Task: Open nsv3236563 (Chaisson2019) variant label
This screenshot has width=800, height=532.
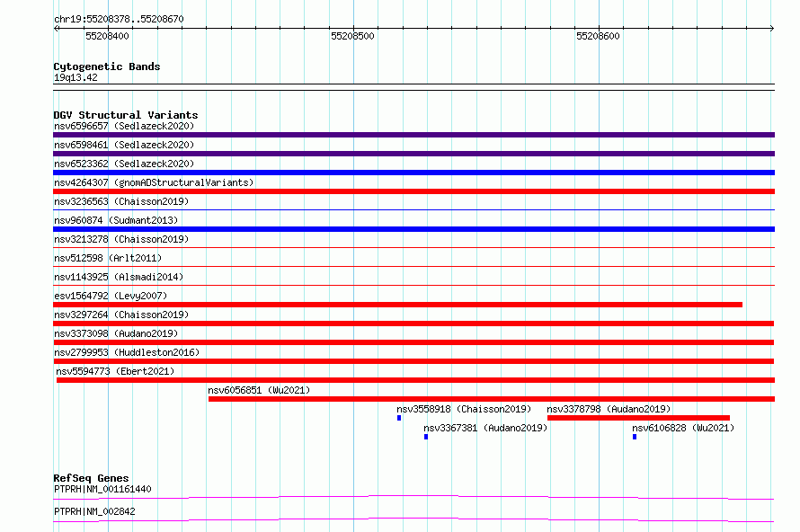Action: click(x=121, y=201)
